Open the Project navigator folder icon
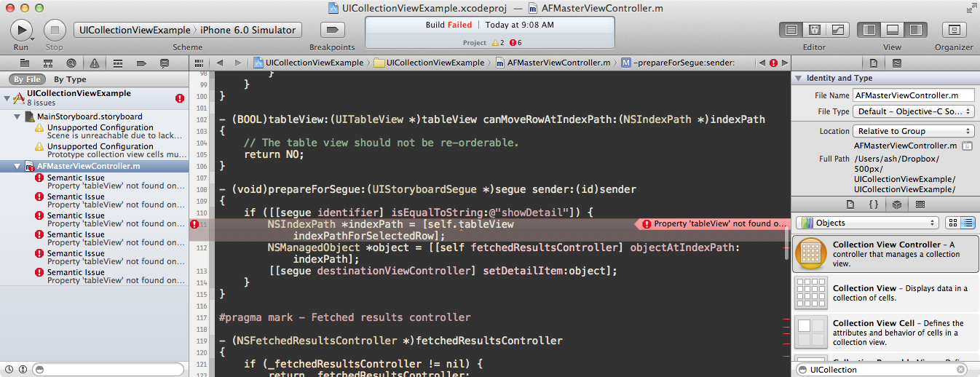The height and width of the screenshot is (377, 980). click(25, 63)
